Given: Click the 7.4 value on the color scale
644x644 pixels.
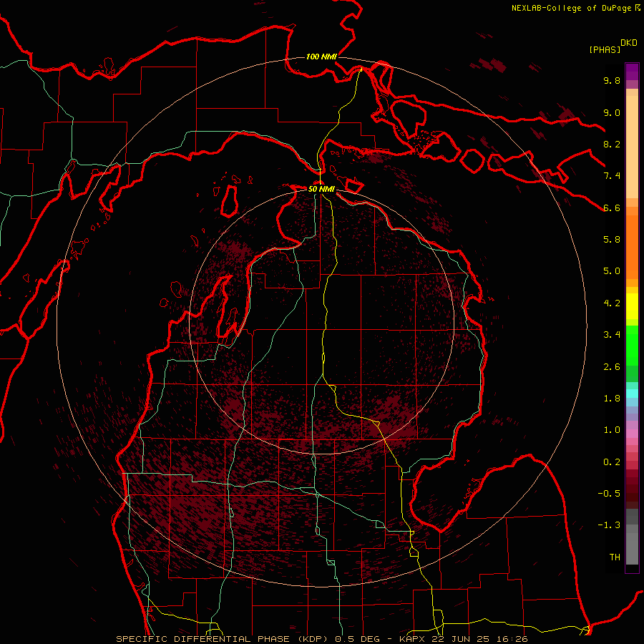Looking at the screenshot, I should [612, 176].
